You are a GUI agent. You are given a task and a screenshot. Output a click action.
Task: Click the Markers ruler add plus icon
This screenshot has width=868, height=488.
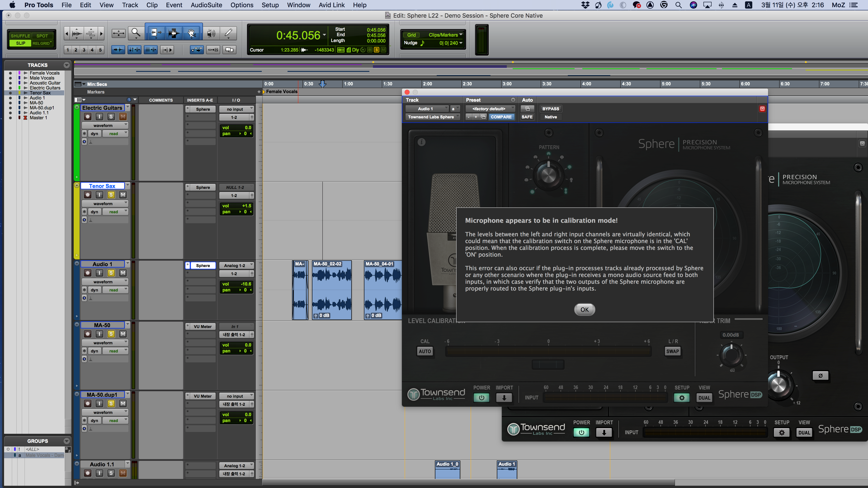coord(259,91)
